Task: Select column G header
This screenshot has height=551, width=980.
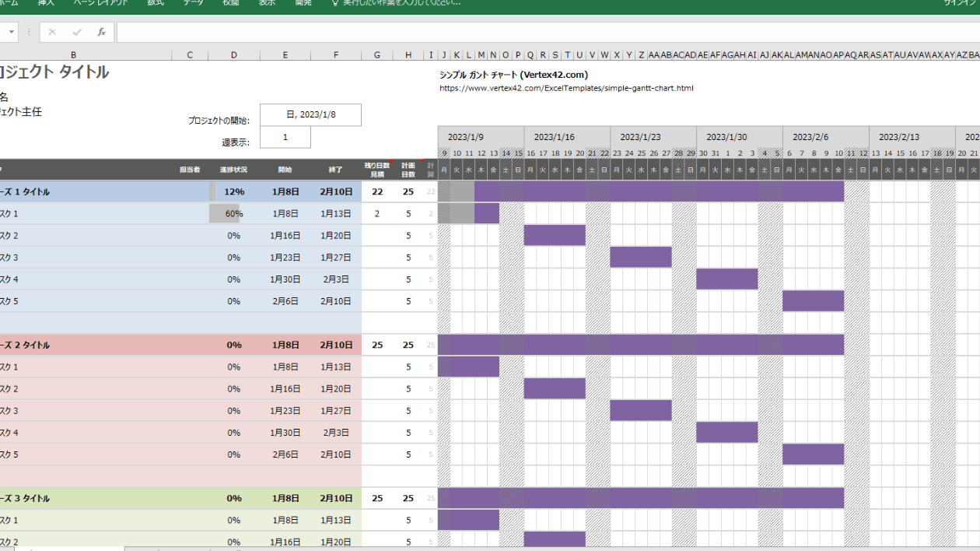Action: pos(377,54)
